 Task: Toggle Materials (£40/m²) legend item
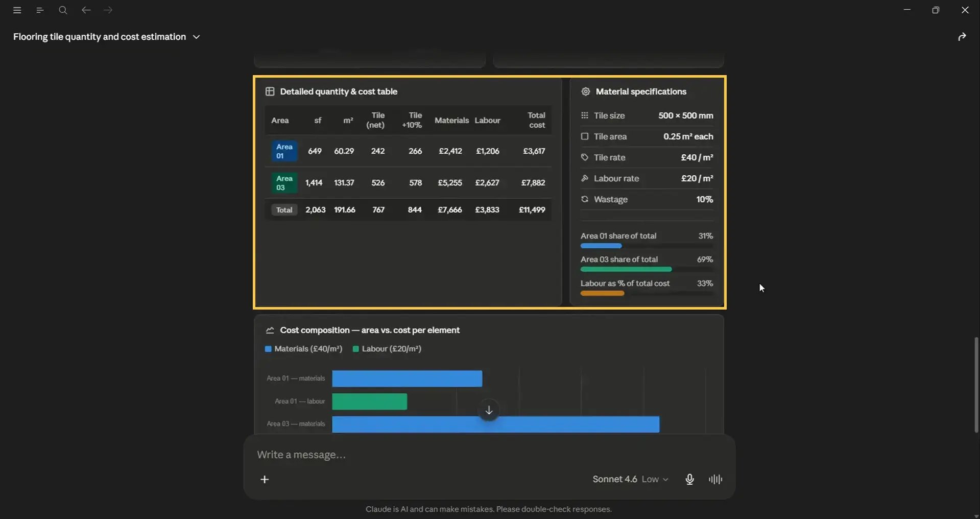[303, 349]
